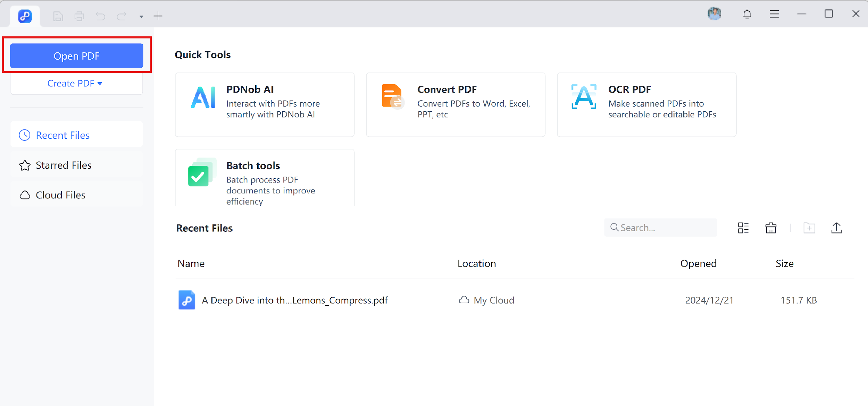This screenshot has height=406, width=868.
Task: Star the file list via Starred Files
Action: click(x=64, y=165)
